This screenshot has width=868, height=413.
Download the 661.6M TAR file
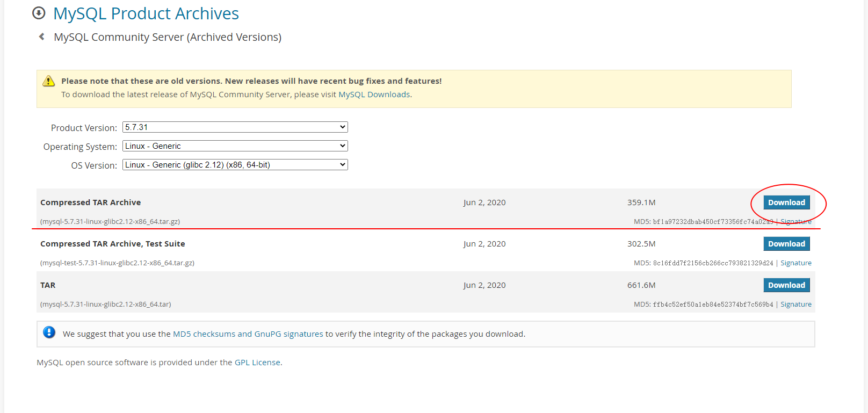(786, 285)
